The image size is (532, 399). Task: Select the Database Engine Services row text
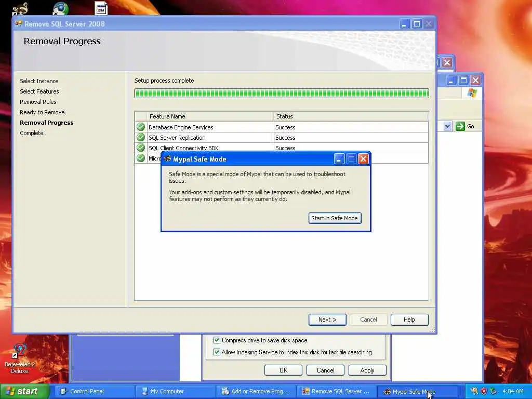click(181, 127)
